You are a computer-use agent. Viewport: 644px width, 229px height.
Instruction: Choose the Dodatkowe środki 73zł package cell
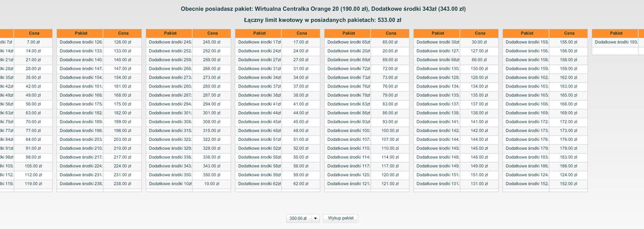click(x=347, y=77)
